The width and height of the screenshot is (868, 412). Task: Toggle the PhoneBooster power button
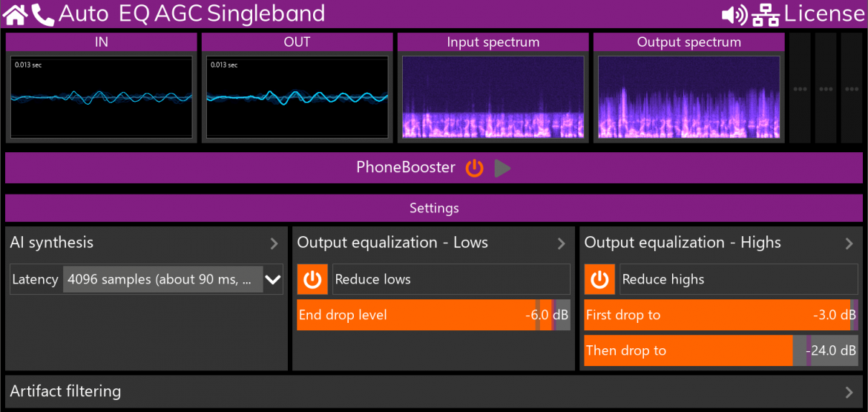tap(474, 168)
